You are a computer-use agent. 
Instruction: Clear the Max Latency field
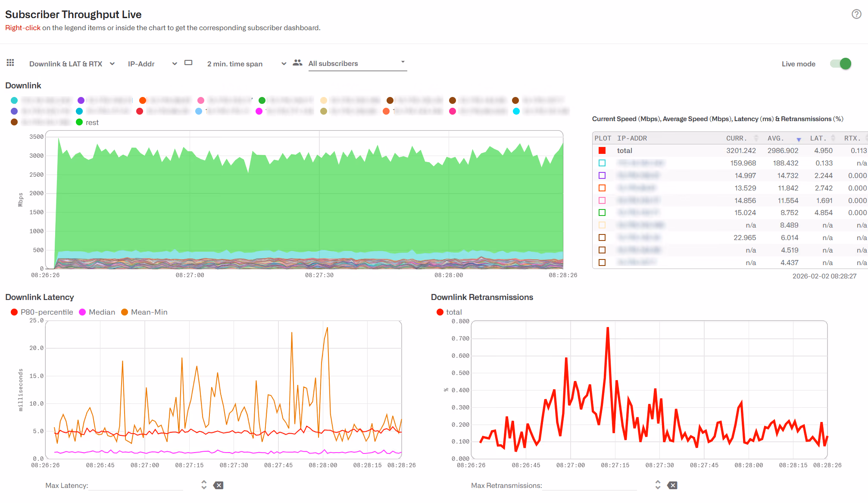219,485
